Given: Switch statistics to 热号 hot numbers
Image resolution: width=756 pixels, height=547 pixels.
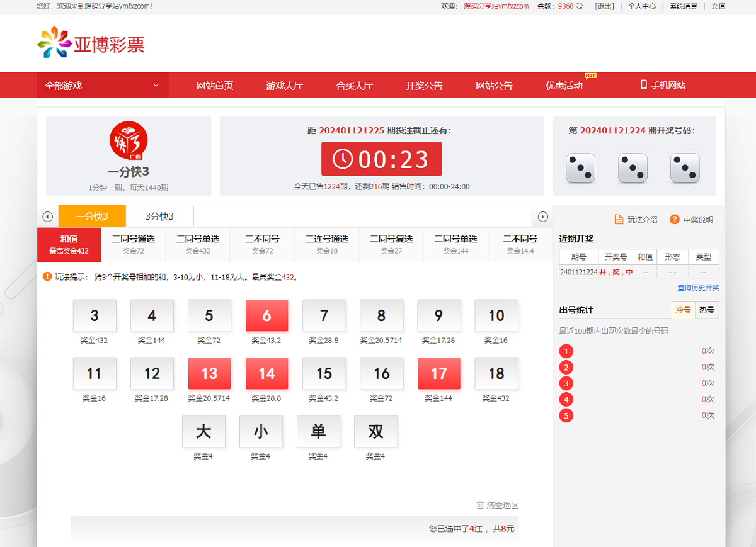Looking at the screenshot, I should [707, 310].
